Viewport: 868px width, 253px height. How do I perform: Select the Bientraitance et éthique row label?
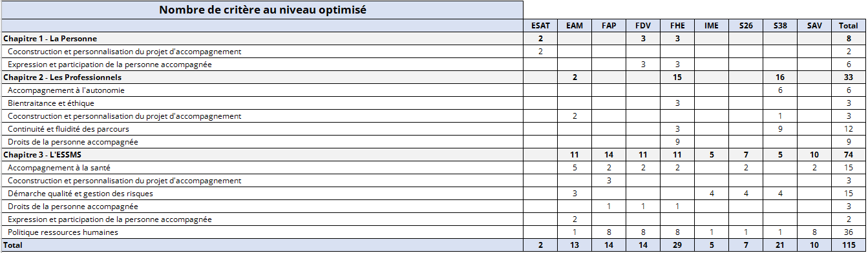tap(48, 103)
